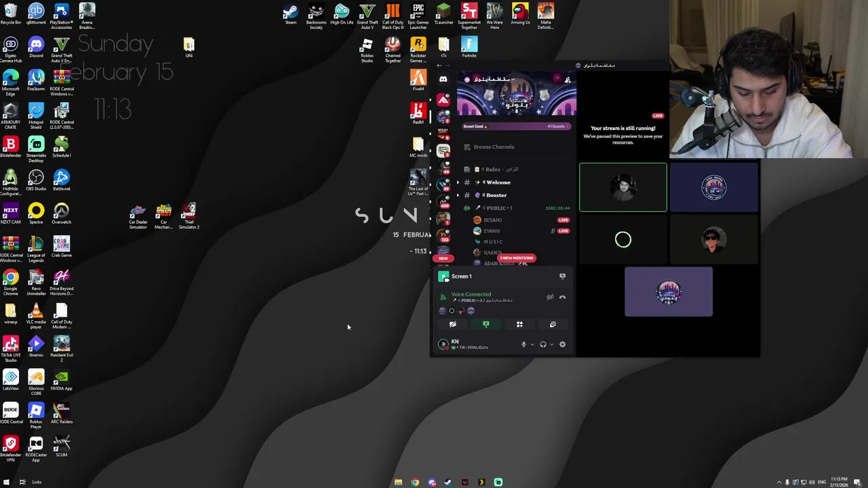
Task: Open microphone input options arrow
Action: coord(532,344)
